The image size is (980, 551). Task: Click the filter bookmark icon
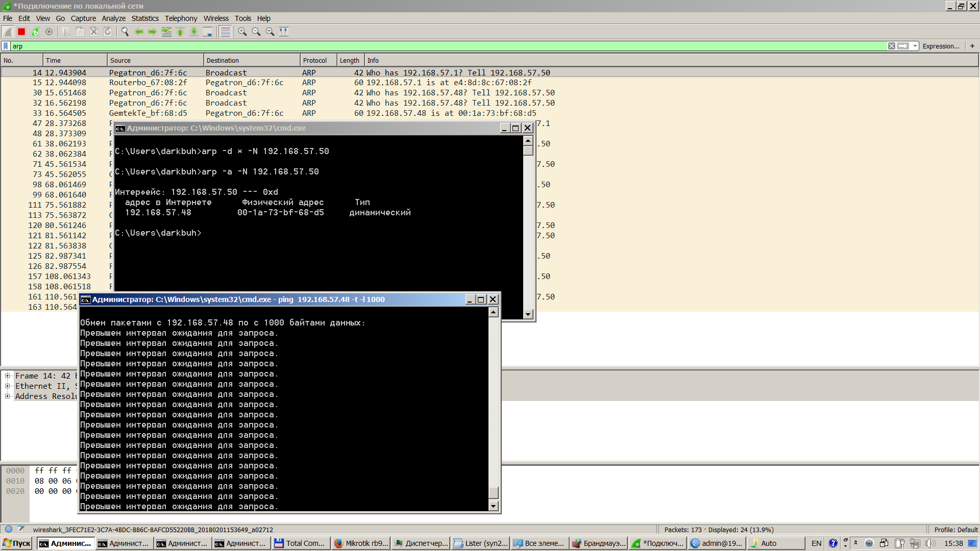6,46
